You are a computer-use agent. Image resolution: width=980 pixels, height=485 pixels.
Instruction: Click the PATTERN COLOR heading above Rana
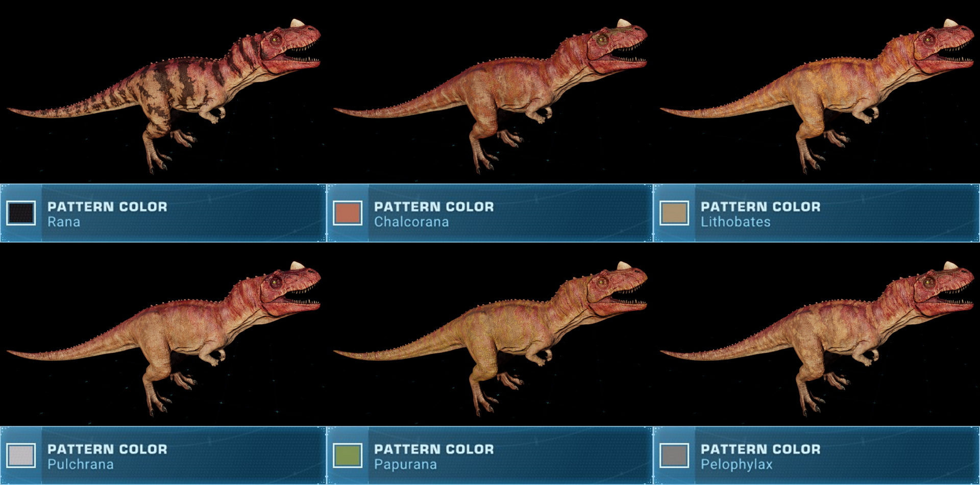[x=107, y=207]
